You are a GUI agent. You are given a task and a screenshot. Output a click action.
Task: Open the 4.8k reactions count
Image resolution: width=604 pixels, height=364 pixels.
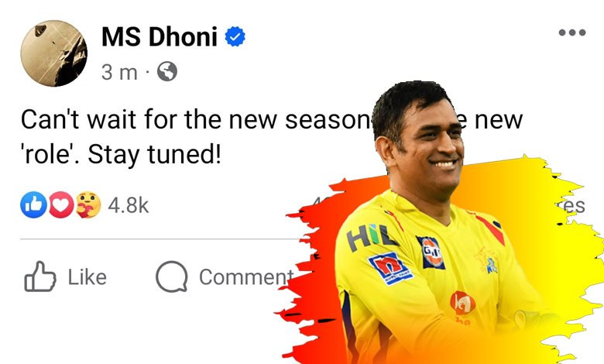128,205
